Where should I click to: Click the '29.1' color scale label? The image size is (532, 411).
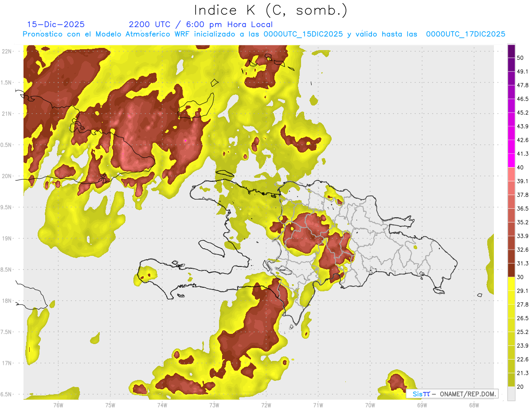522,290
